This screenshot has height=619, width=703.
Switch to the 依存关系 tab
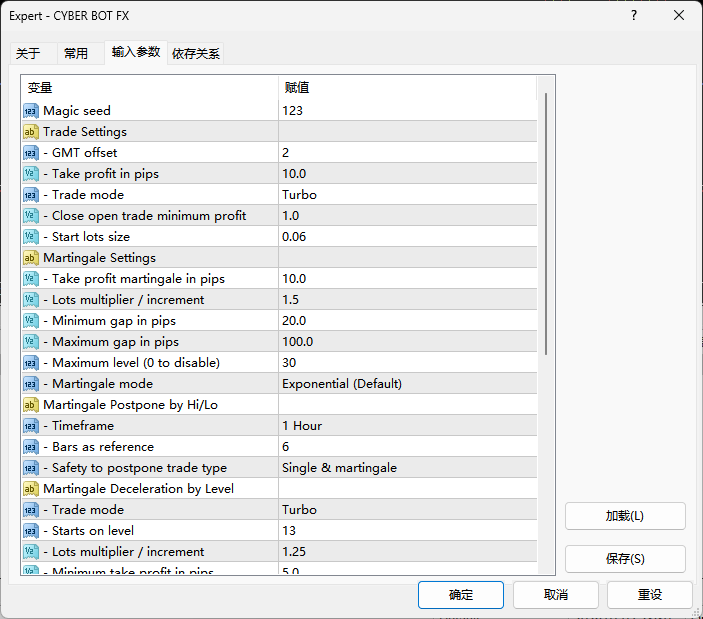pos(196,54)
